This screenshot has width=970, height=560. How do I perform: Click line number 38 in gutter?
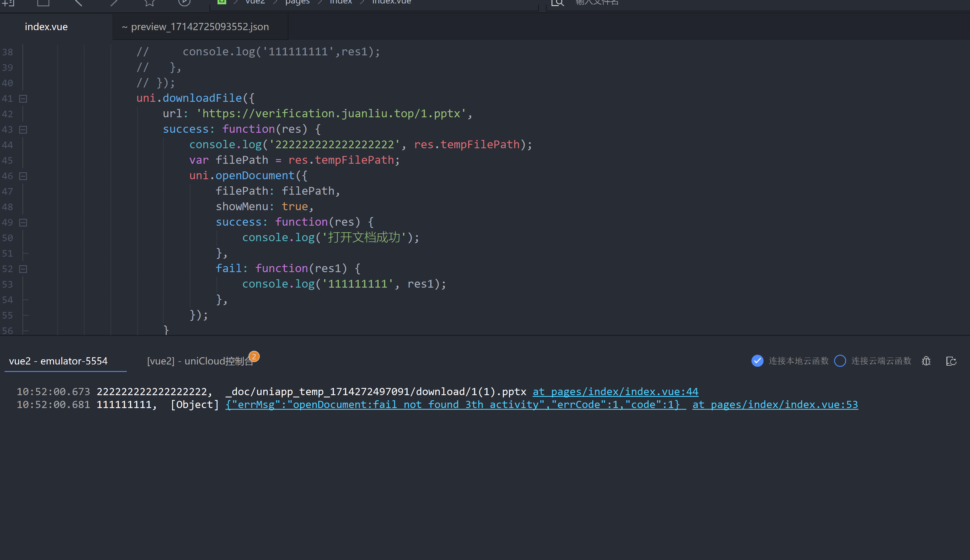tap(7, 52)
